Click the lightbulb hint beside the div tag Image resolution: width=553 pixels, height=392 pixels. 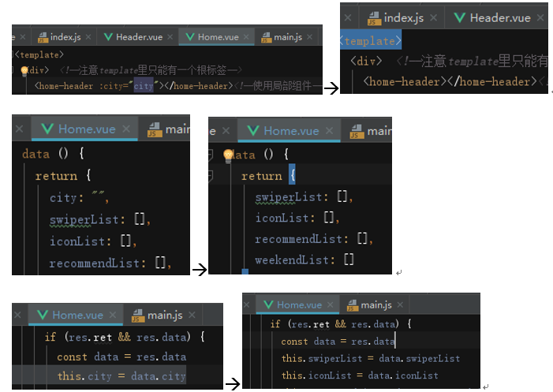point(24,71)
